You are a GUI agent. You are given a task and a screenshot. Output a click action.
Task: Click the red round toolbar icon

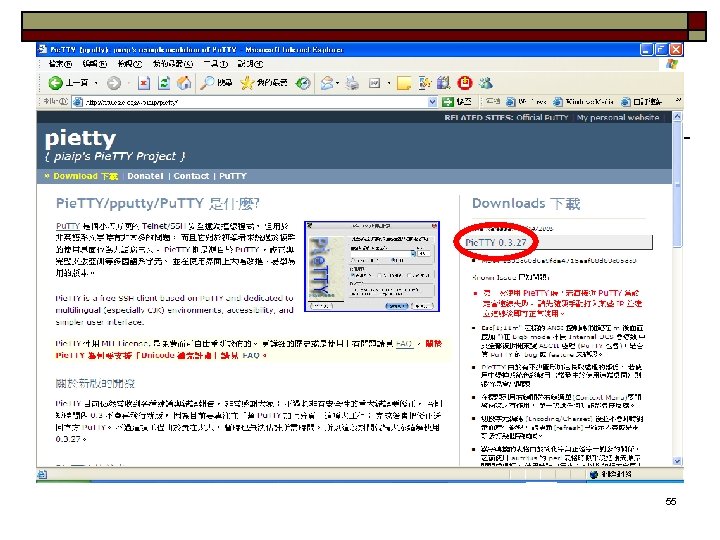click(x=465, y=83)
